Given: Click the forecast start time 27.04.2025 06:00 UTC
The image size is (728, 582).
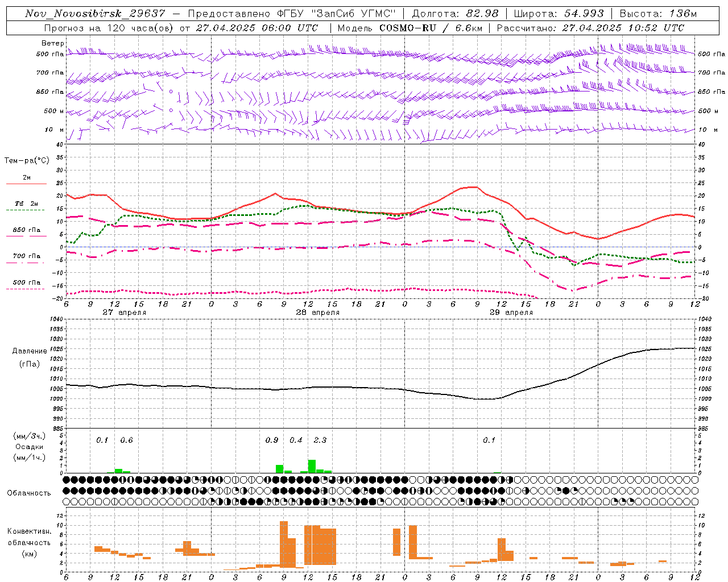Looking at the screenshot, I should [257, 28].
